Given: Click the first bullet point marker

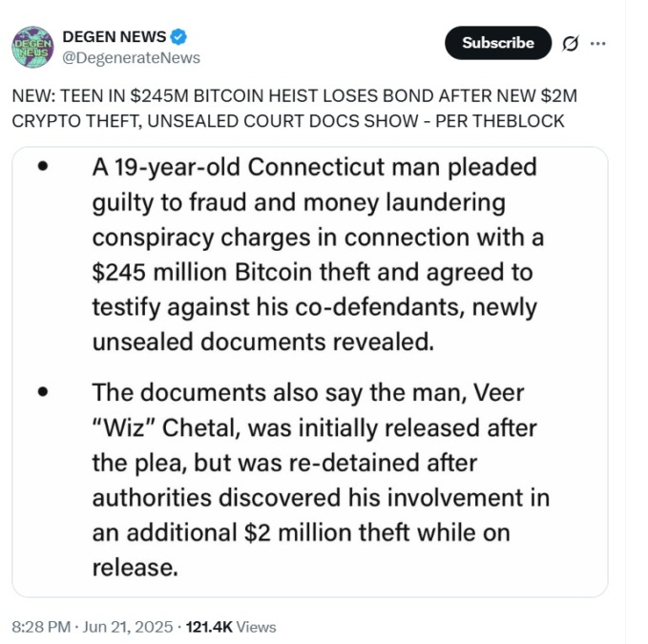Looking at the screenshot, I should point(43,166).
